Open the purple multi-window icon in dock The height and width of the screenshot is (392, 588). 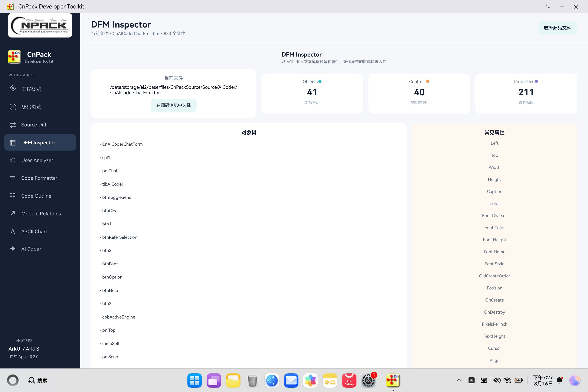[x=214, y=381]
